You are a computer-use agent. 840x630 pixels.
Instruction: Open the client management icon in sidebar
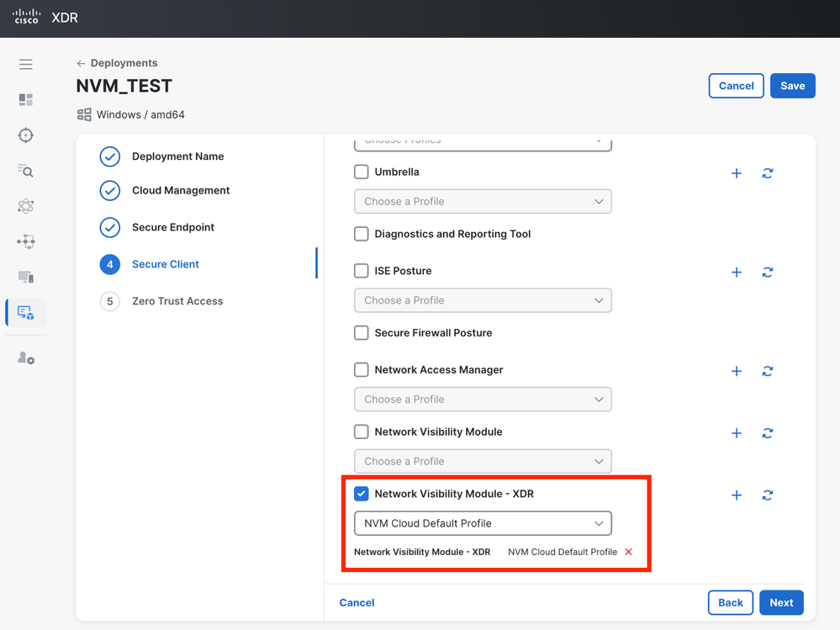[x=26, y=312]
